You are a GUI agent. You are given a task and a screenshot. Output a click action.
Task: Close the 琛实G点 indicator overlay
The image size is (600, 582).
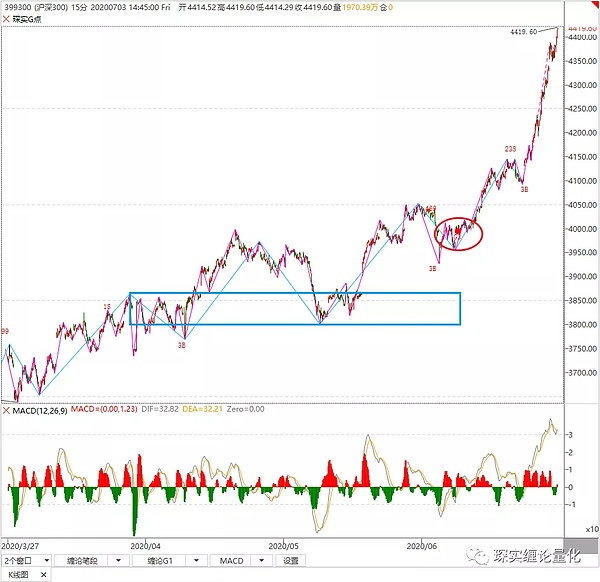click(x=6, y=19)
